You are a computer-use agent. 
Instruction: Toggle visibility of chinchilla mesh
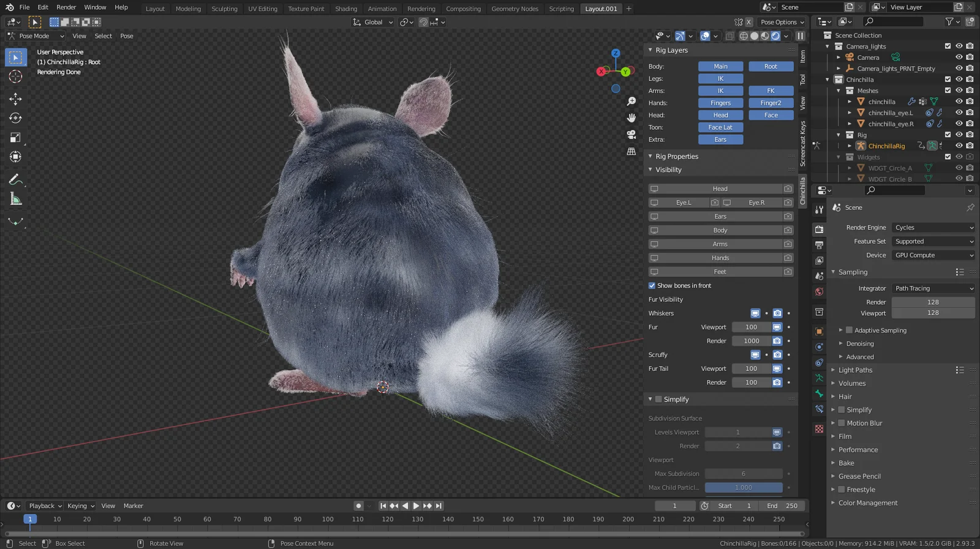click(959, 102)
